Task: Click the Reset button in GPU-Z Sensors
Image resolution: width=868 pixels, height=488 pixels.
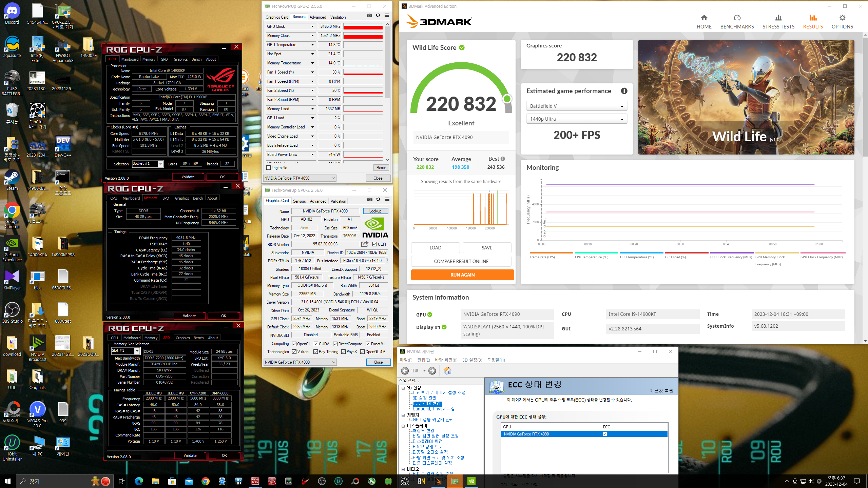Action: click(x=381, y=168)
